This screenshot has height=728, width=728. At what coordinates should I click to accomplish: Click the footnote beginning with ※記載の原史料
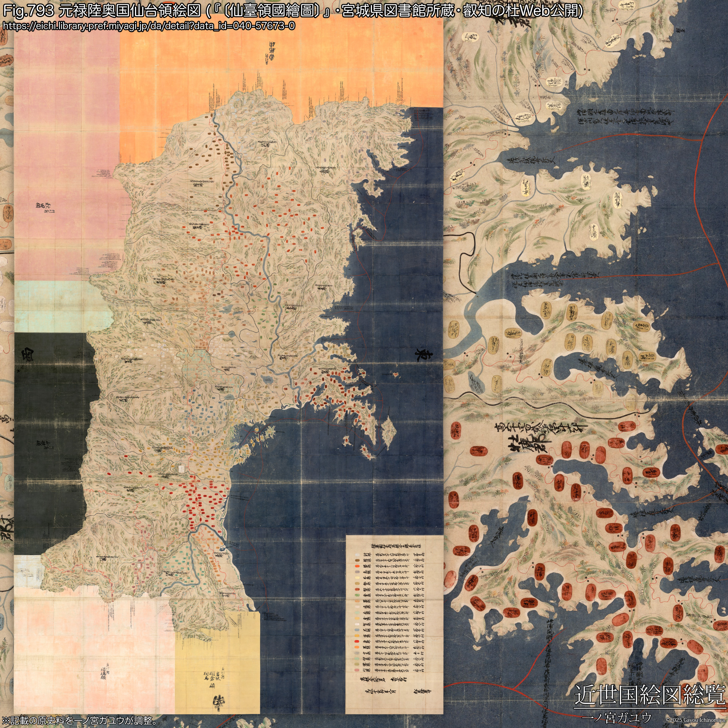coord(80,720)
